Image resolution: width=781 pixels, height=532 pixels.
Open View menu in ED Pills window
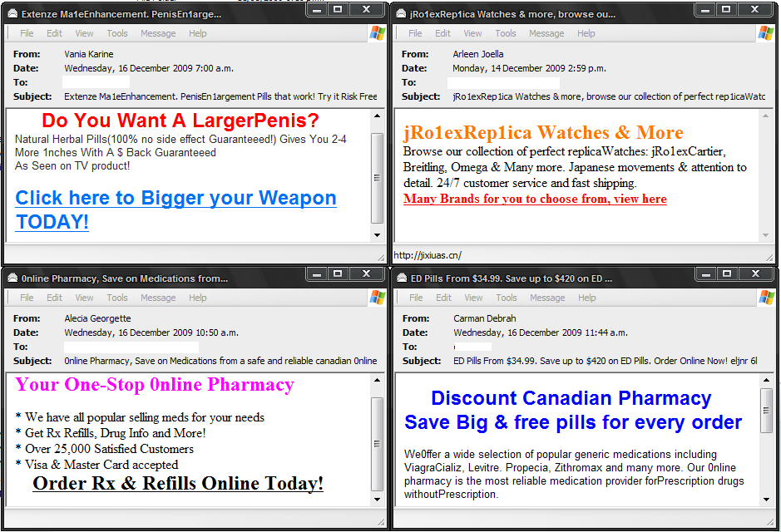[x=474, y=298]
